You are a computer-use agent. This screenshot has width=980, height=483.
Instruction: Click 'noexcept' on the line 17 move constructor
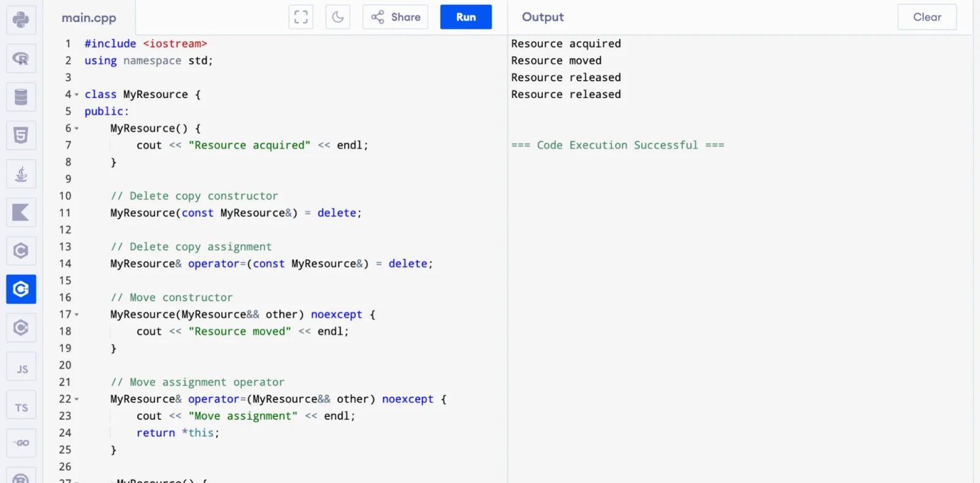tap(336, 314)
